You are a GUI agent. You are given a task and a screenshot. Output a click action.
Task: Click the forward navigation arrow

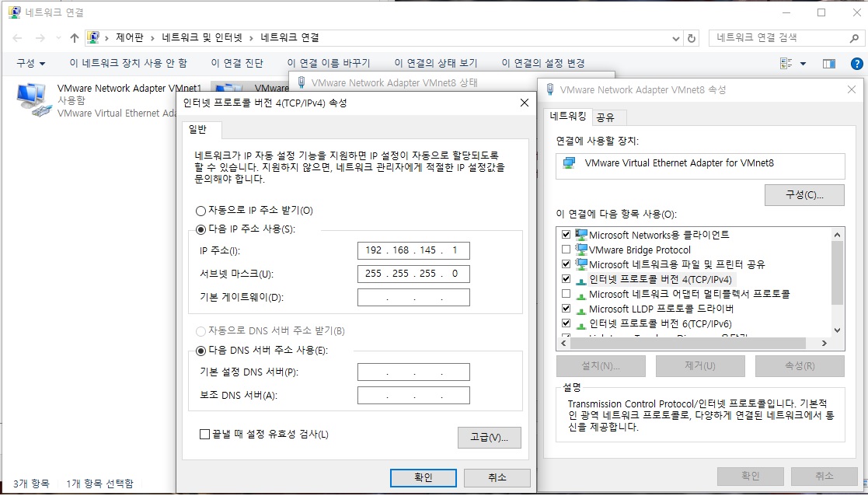coord(40,38)
